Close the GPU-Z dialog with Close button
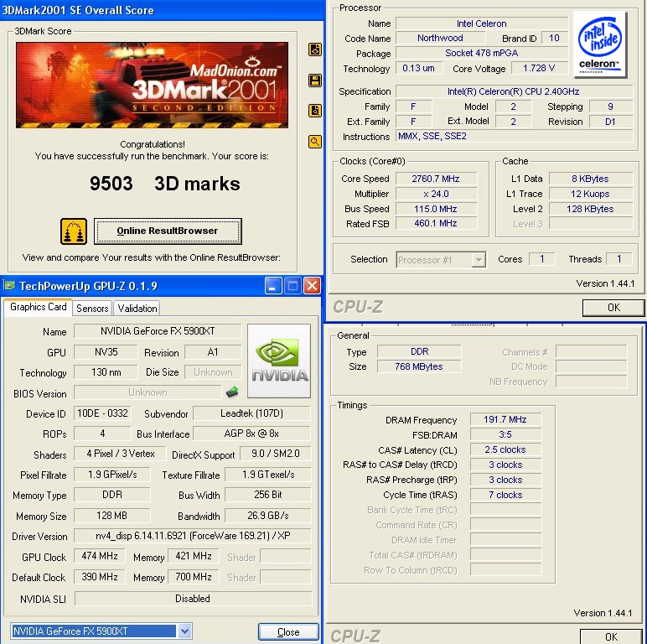The image size is (647, 644). pos(288,632)
